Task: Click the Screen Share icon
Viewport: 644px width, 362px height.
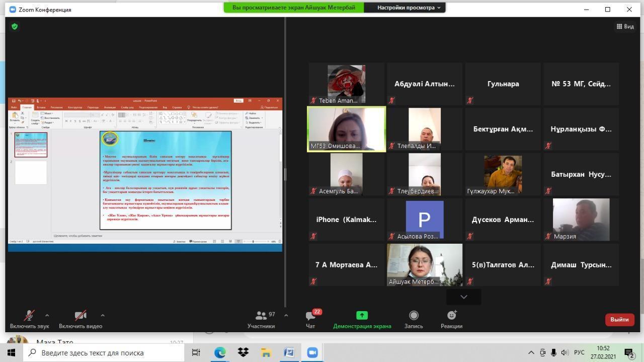Action: click(x=362, y=316)
